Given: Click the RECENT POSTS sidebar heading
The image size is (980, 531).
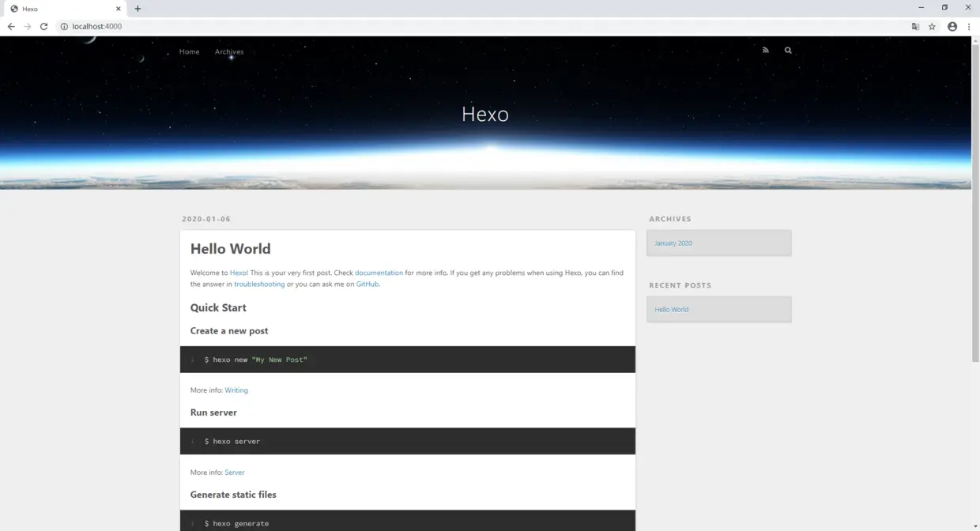Looking at the screenshot, I should coord(680,285).
